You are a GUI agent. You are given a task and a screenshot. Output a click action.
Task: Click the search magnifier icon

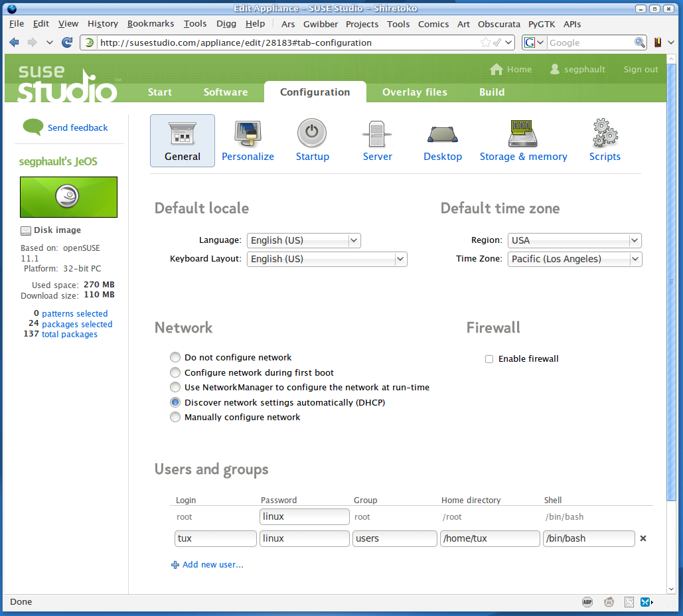(x=639, y=42)
